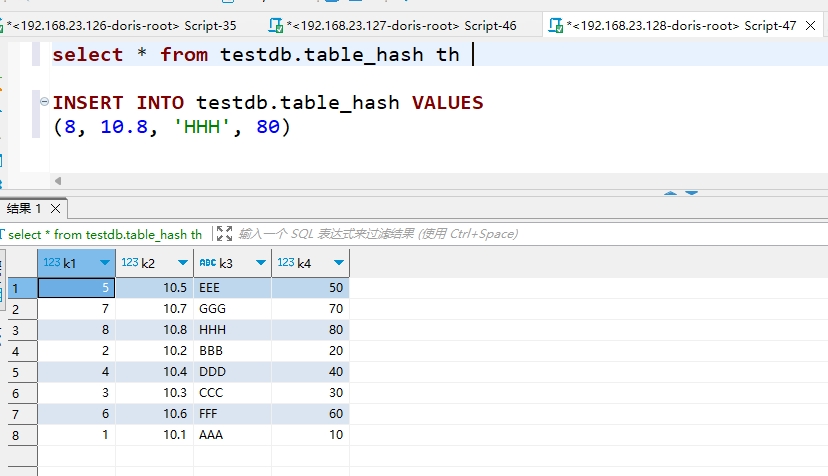Viewport: 828px width, 476px height.
Task: Select row header number 4
Action: [x=22, y=351]
